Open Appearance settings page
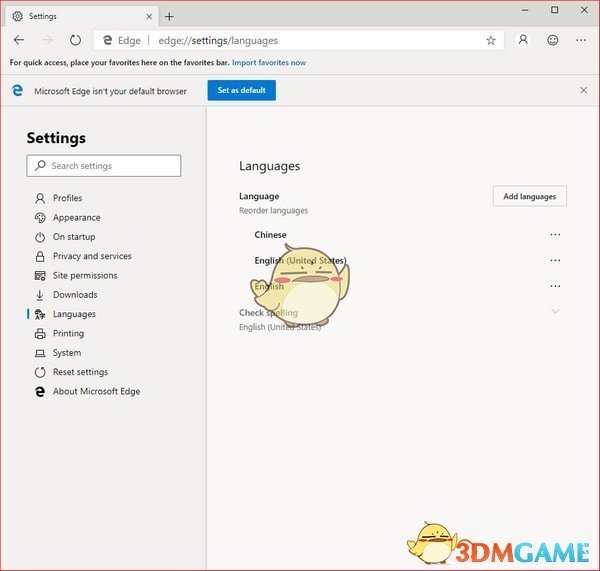Viewport: 600px width, 571px height. click(77, 217)
